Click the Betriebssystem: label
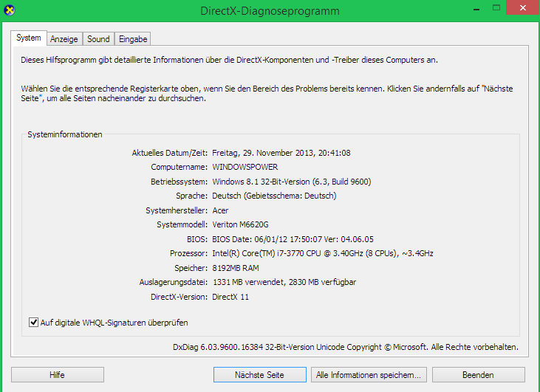Screen dimensions: 540x392 [x=179, y=182]
